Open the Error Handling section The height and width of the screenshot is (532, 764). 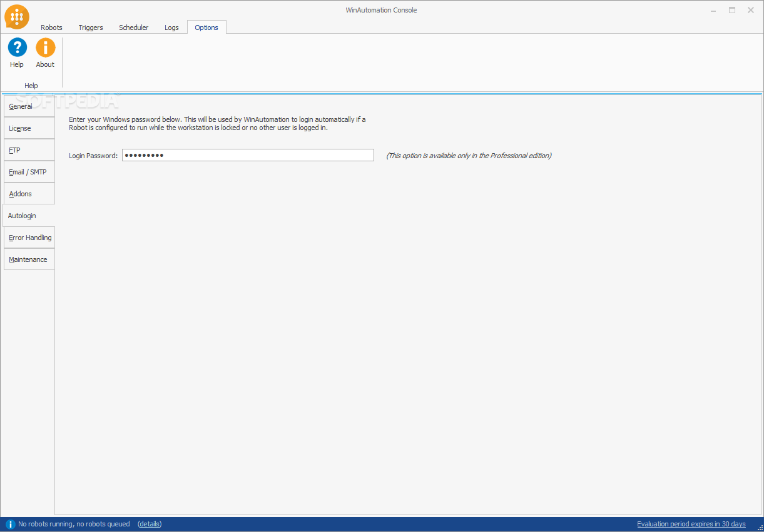(x=29, y=238)
